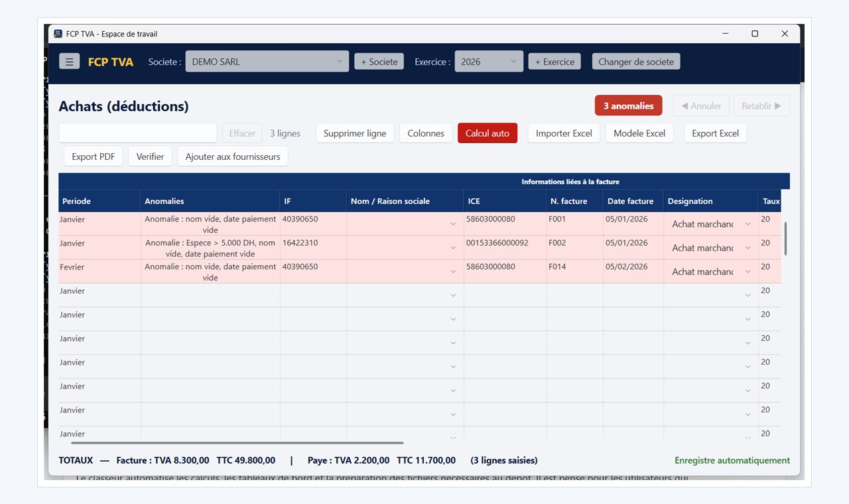Viewport: 849px width, 504px height.
Task: Click the + Societe button
Action: (x=379, y=62)
